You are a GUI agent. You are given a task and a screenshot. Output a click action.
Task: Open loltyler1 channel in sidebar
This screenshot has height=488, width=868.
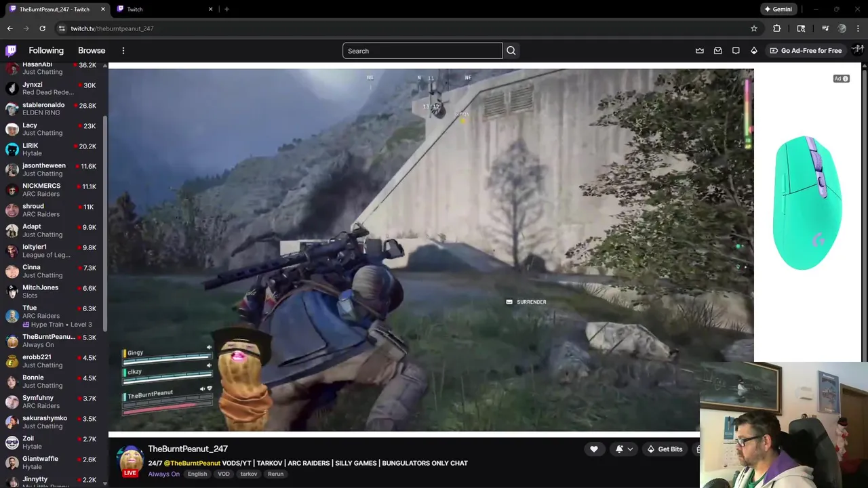coord(54,251)
